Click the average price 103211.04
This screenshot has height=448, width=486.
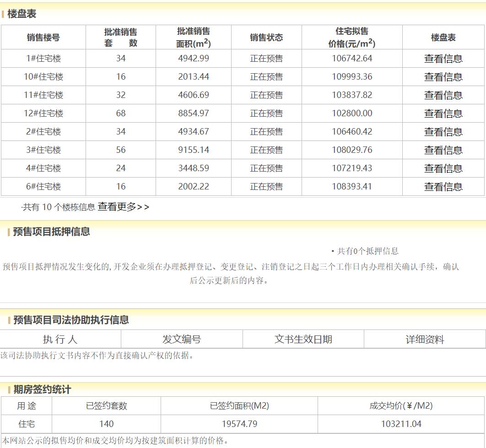click(x=401, y=424)
